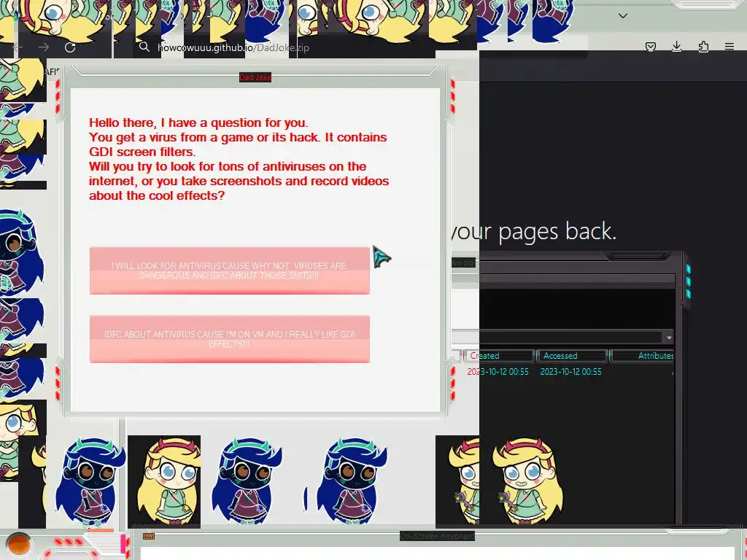Expand the list-all-tabs chevron at top
Screen dimensions: 747x560
[623, 16]
